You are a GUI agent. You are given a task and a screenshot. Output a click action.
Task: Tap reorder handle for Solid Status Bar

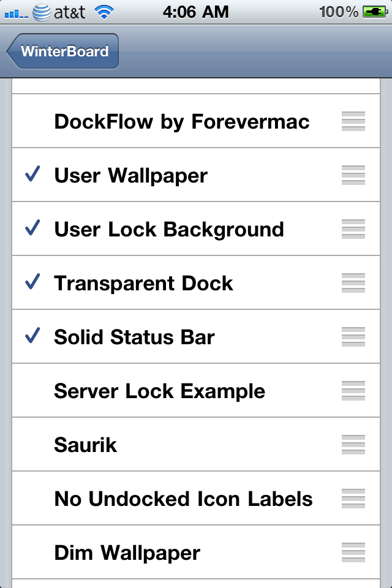pyautogui.click(x=353, y=337)
